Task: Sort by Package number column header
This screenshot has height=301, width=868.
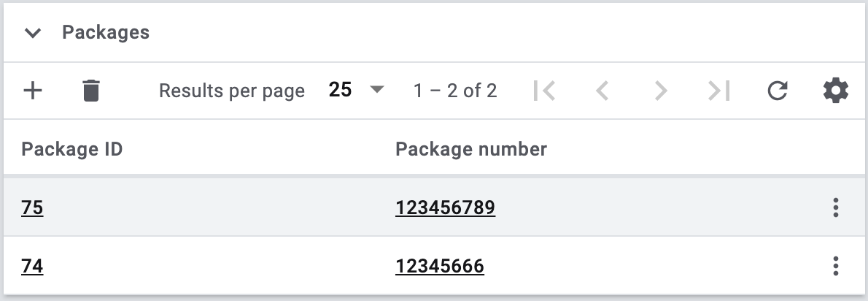Action: [x=471, y=150]
